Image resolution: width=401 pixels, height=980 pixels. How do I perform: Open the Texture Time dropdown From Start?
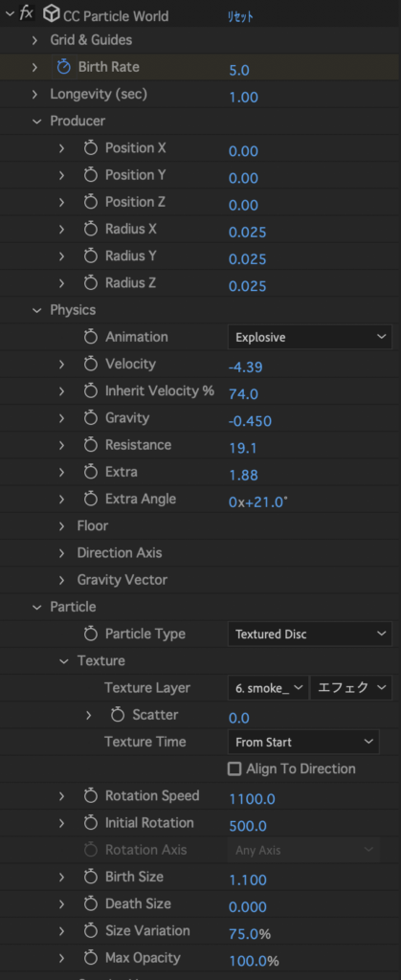tap(303, 743)
